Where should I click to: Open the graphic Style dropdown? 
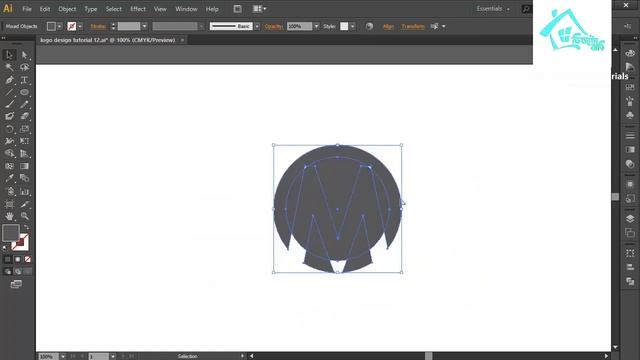pyautogui.click(x=353, y=26)
